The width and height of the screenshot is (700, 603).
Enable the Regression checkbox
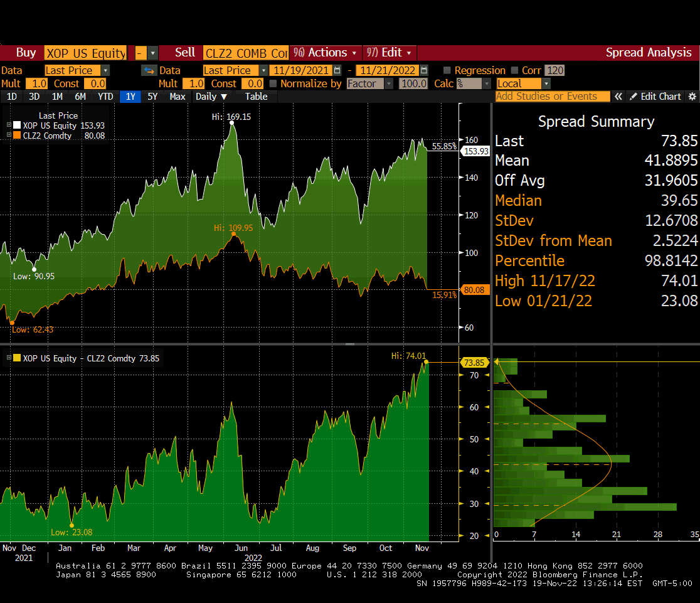pos(447,70)
